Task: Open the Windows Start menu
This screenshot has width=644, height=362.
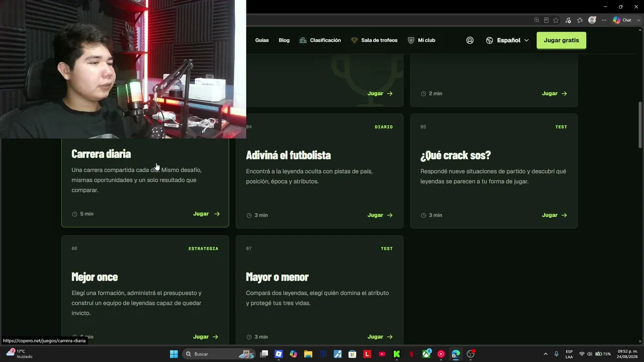Action: (x=174, y=354)
